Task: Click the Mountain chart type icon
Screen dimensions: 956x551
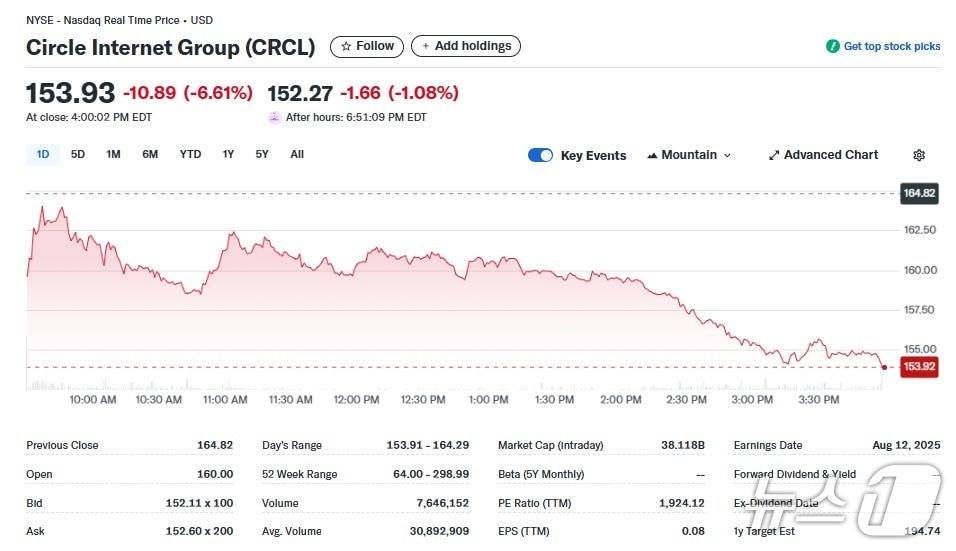Action: (653, 155)
